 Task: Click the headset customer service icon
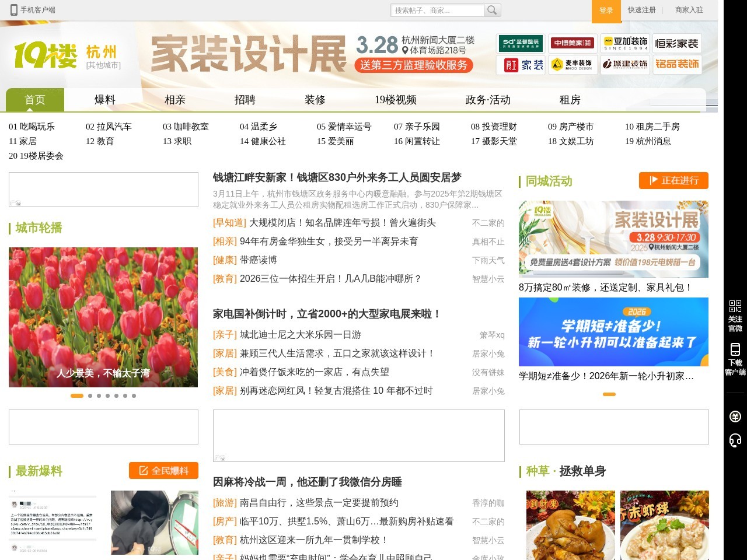pyautogui.click(x=735, y=440)
